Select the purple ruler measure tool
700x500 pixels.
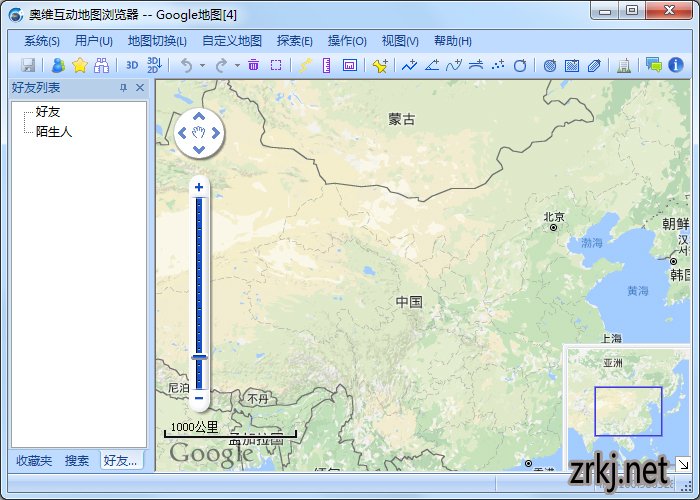pyautogui.click(x=327, y=66)
